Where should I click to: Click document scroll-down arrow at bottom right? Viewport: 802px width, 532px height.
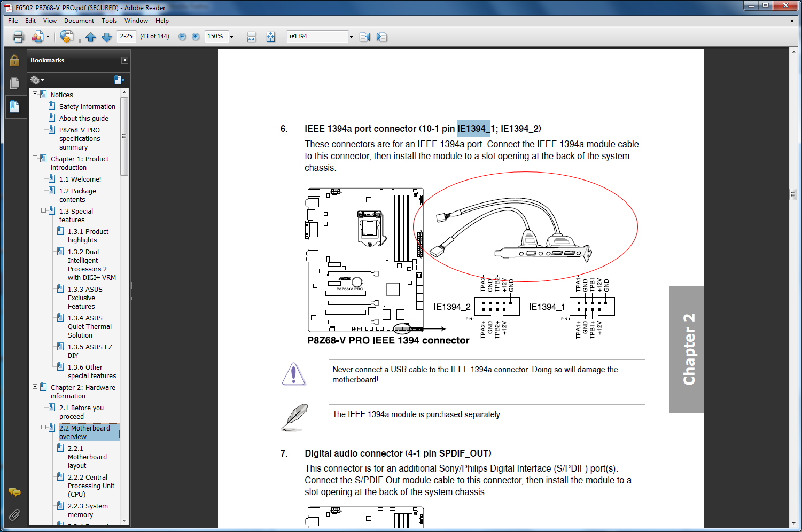point(793,524)
